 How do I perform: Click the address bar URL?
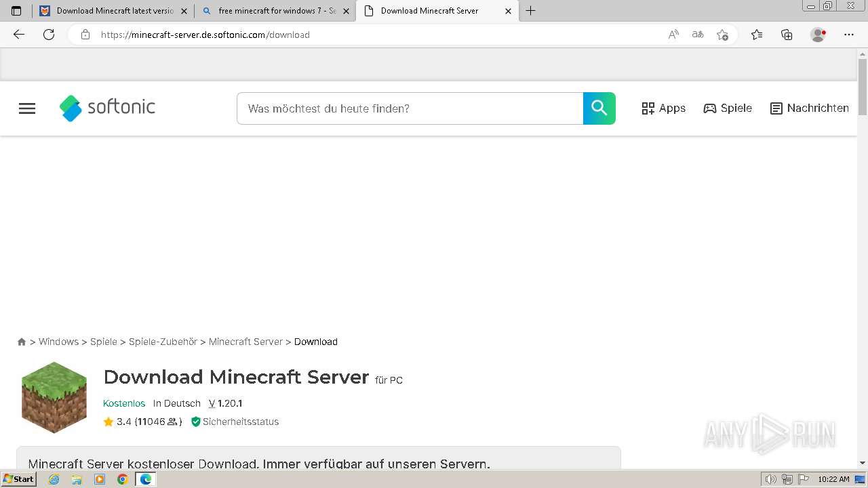tap(205, 35)
